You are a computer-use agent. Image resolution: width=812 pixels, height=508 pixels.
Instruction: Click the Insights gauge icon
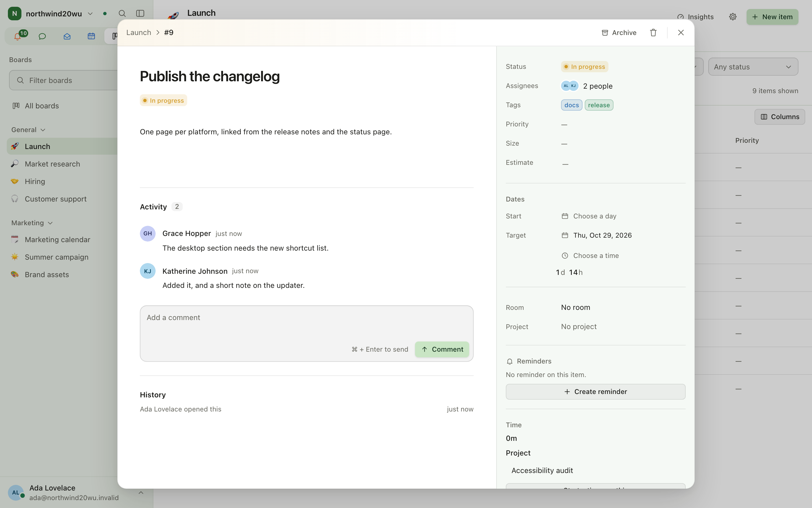[680, 17]
